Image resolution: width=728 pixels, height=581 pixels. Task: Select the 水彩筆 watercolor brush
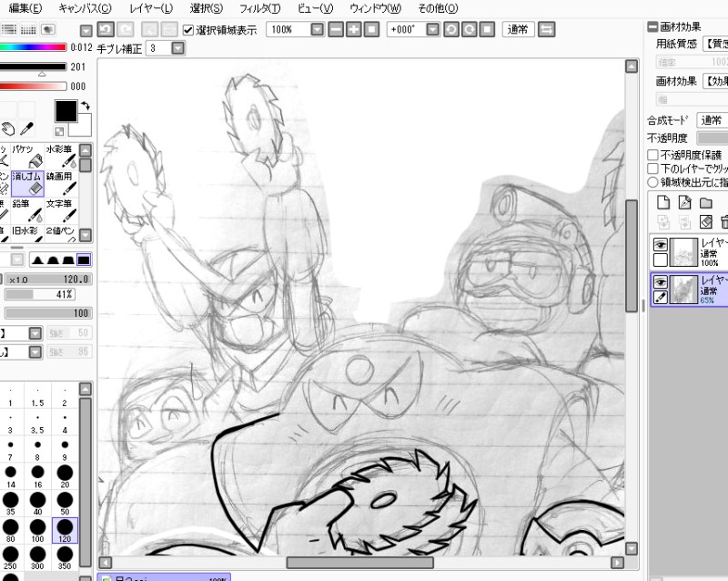pos(61,156)
